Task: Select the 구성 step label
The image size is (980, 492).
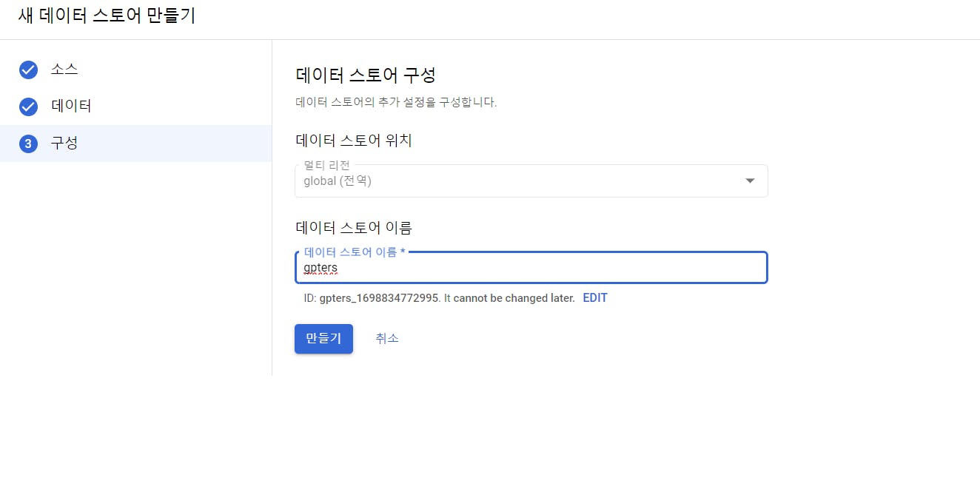Action: [x=64, y=143]
